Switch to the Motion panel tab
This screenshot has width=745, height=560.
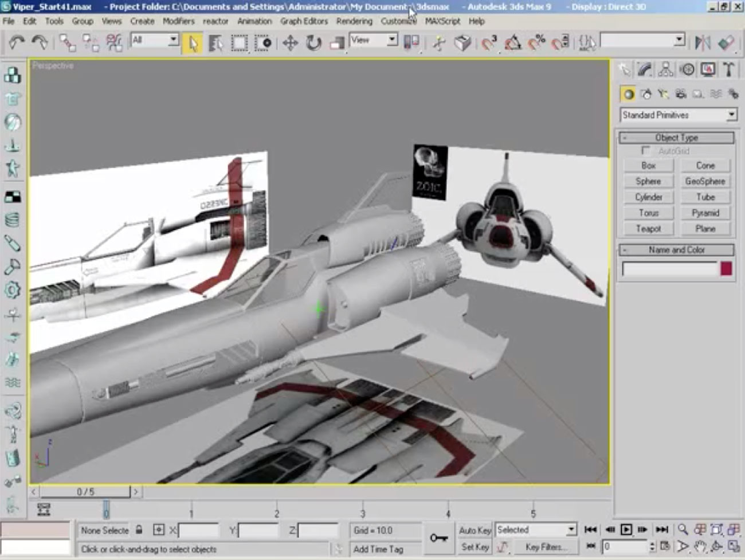pyautogui.click(x=687, y=70)
